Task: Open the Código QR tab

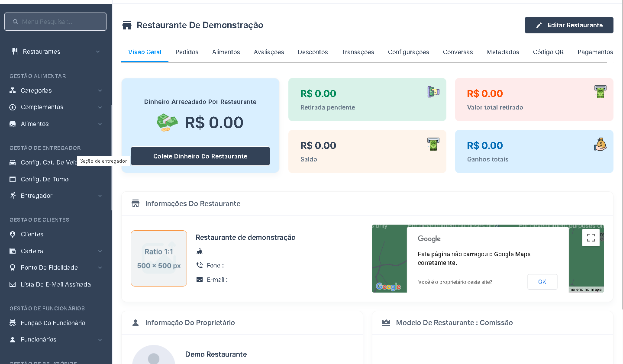Action: click(x=548, y=52)
